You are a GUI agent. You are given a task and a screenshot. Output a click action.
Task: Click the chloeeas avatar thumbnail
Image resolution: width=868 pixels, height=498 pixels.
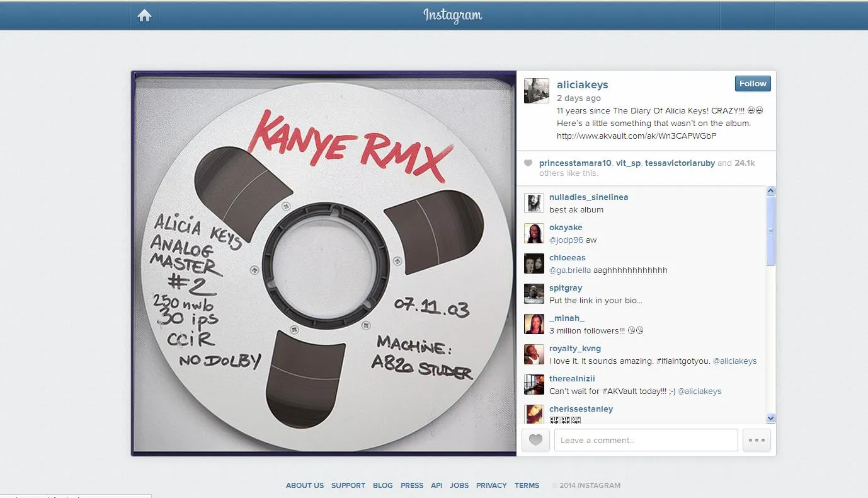[x=534, y=263]
